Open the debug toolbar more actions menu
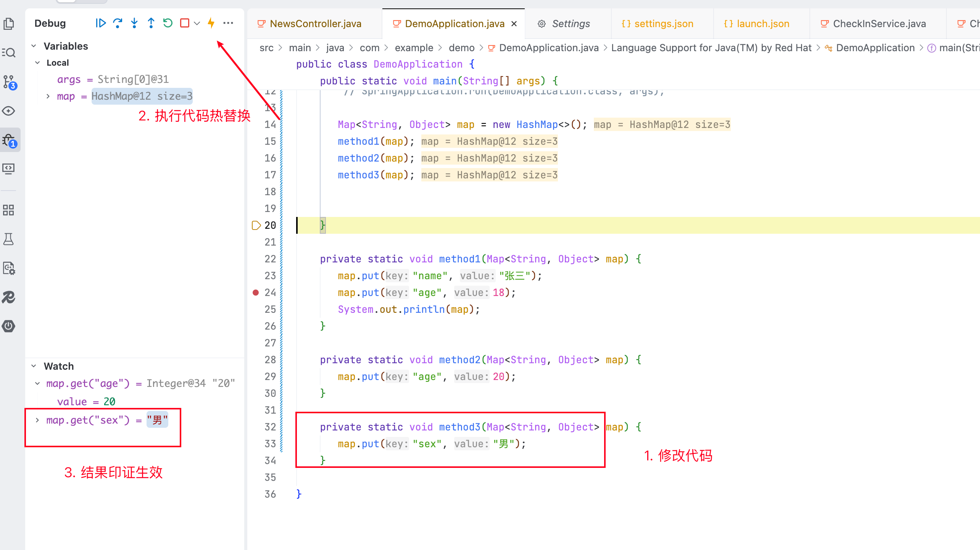The height and width of the screenshot is (550, 980). [x=228, y=23]
